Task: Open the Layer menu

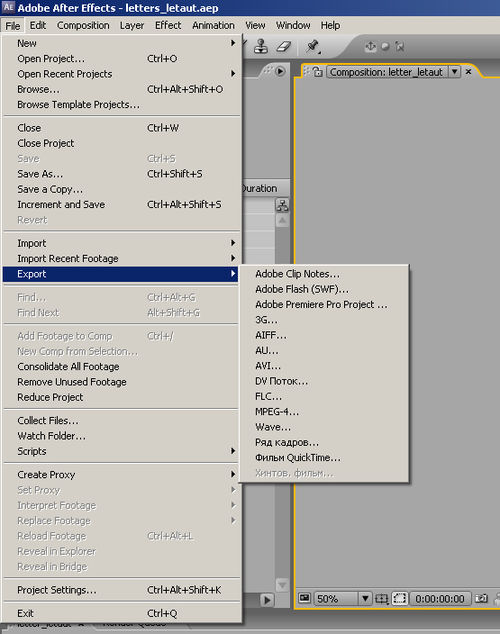Action: [132, 25]
